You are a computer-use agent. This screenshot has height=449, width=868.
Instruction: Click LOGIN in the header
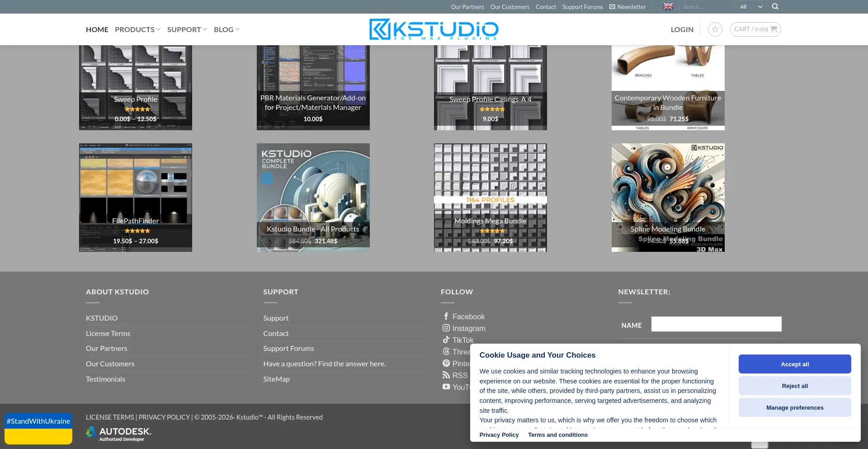[682, 29]
